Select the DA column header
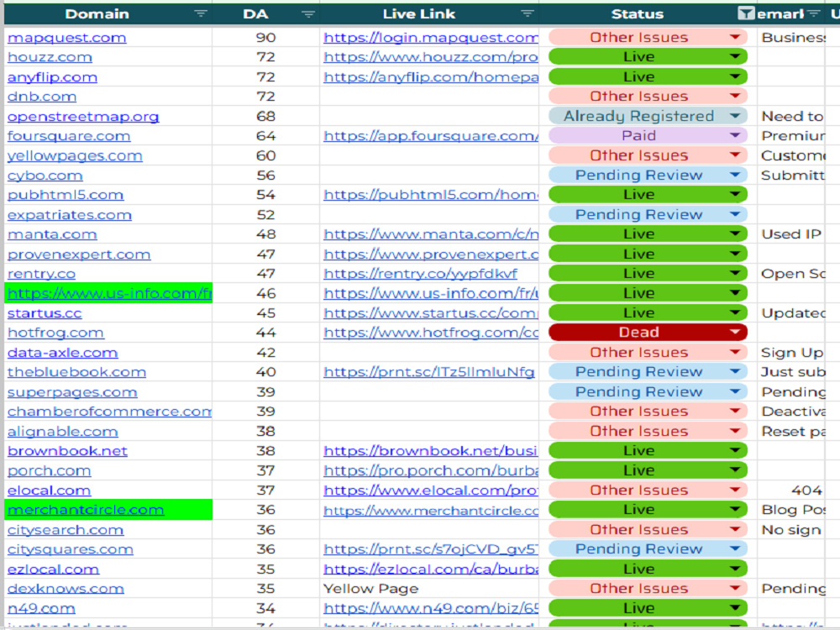This screenshot has width=840, height=630. pyautogui.click(x=255, y=14)
